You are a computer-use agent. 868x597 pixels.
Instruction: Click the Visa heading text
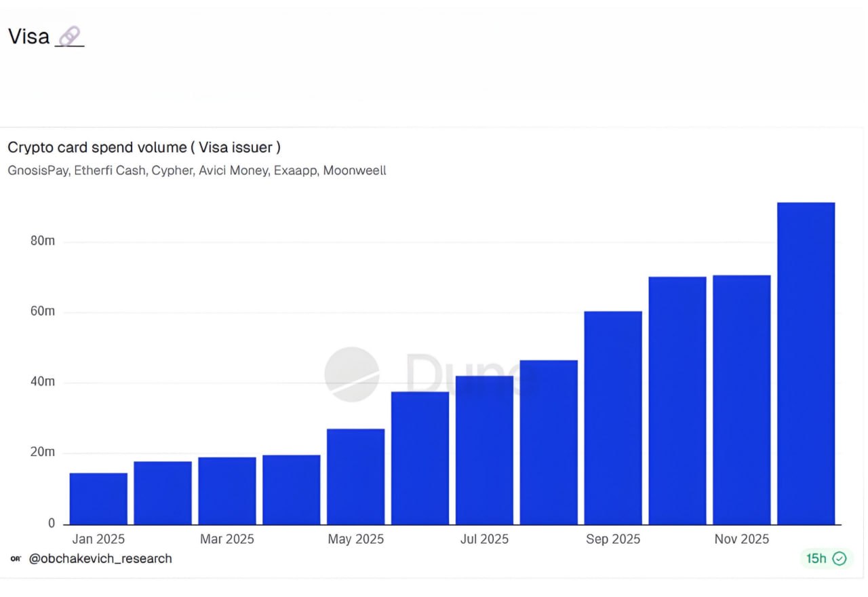point(29,37)
